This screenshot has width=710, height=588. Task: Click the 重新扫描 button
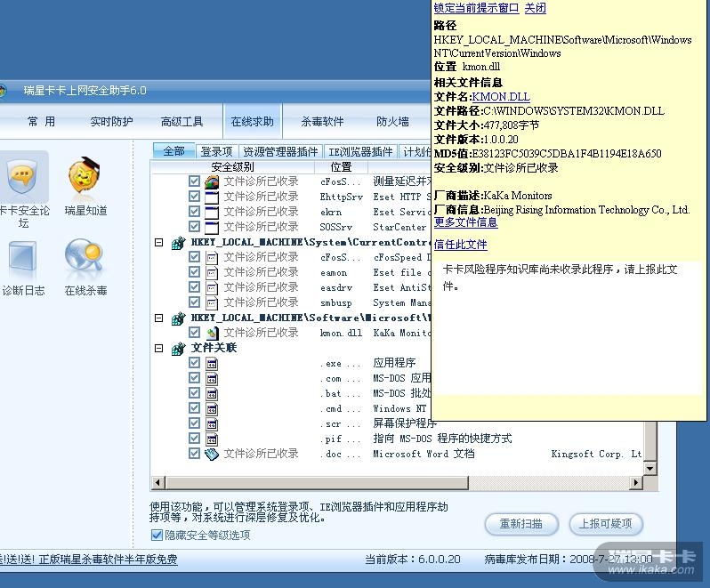(x=521, y=524)
